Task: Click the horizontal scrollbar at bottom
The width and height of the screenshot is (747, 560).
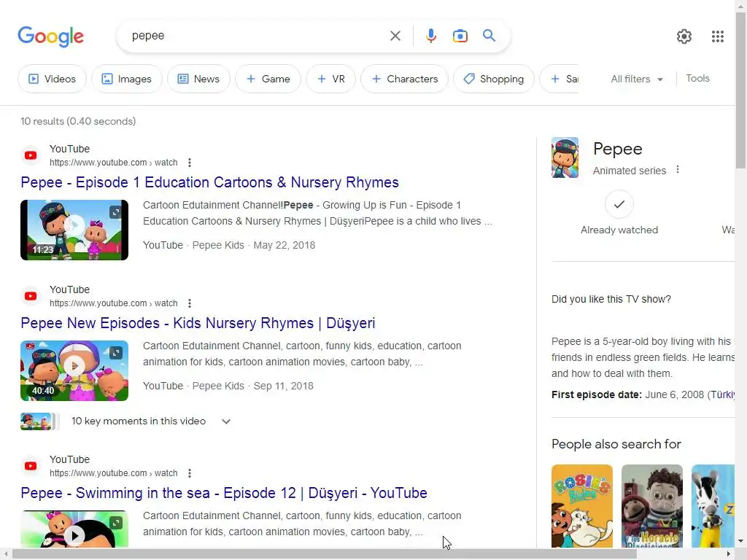Action: click(325, 554)
